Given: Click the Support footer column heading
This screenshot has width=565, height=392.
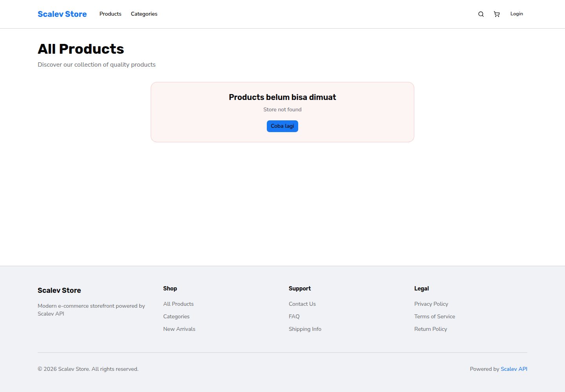Looking at the screenshot, I should 300,289.
